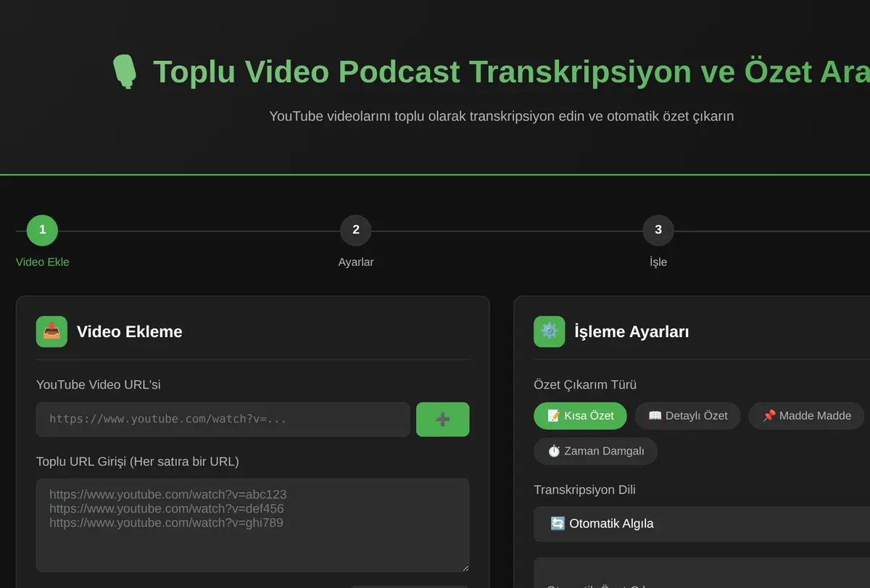Add URL with the green plus button
Viewport: 870px width, 588px height.
(443, 420)
